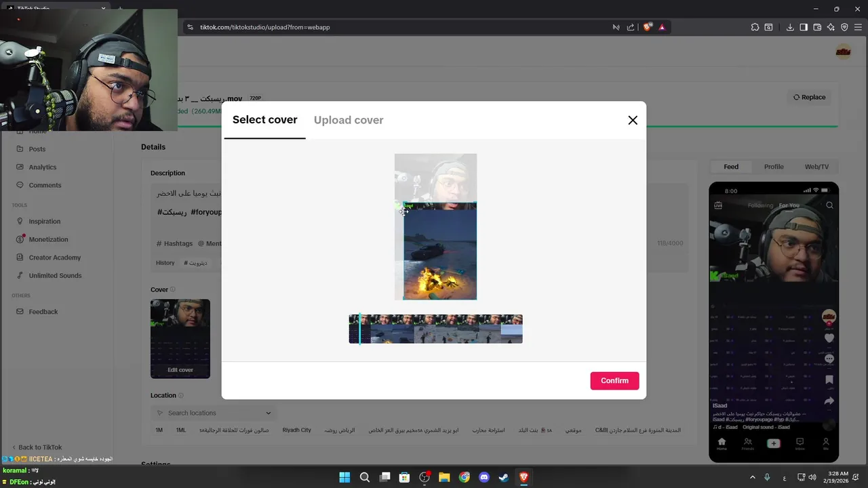Viewport: 868px width, 488px height.
Task: Click Edit cover thumbnail
Action: click(180, 339)
